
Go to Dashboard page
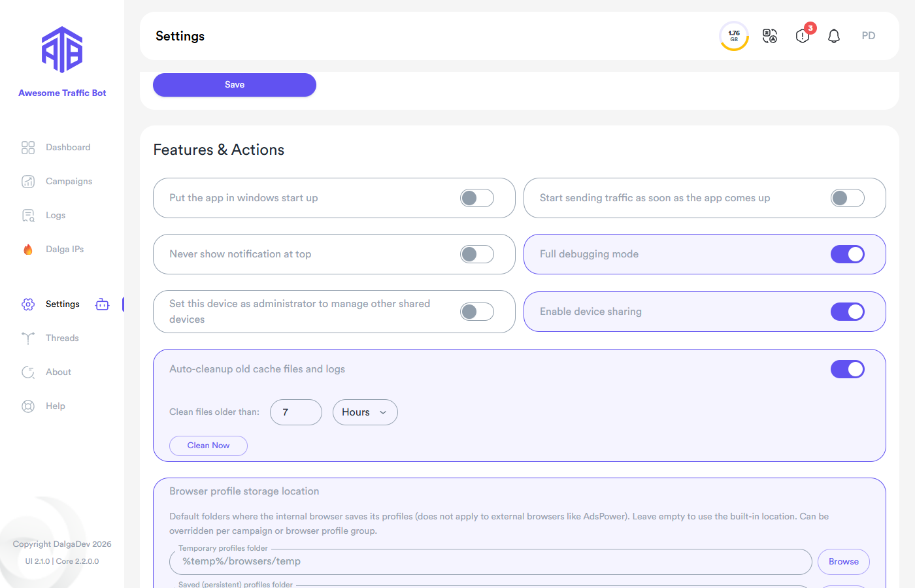click(68, 148)
